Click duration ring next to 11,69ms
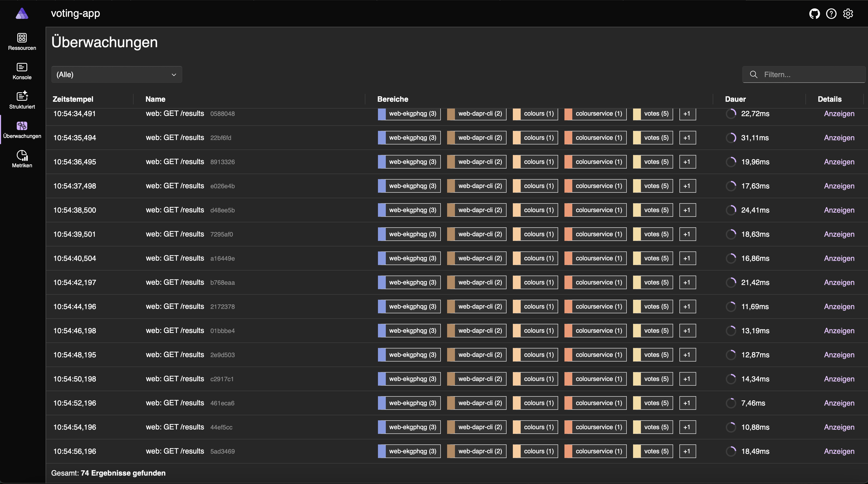This screenshot has height=484, width=868. [x=731, y=306]
